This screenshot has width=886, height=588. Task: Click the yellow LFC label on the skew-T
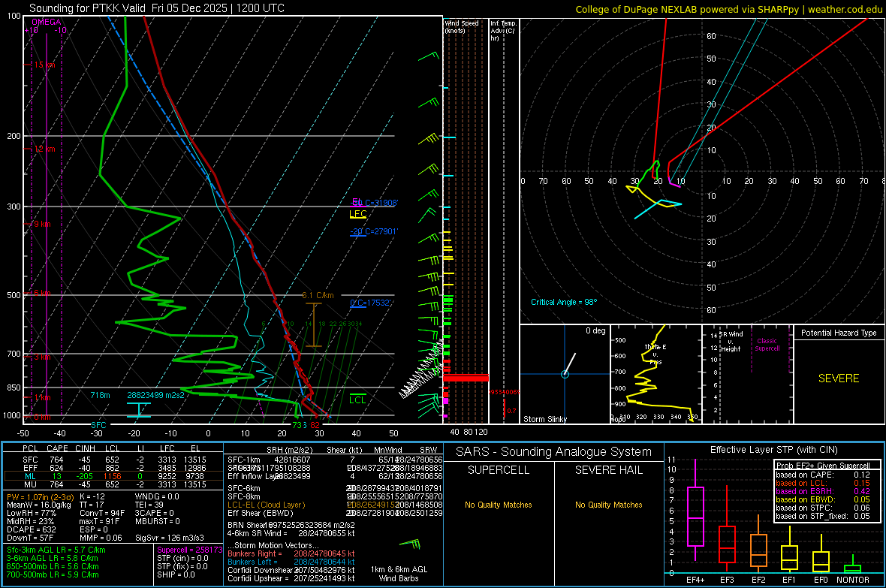pyautogui.click(x=357, y=214)
